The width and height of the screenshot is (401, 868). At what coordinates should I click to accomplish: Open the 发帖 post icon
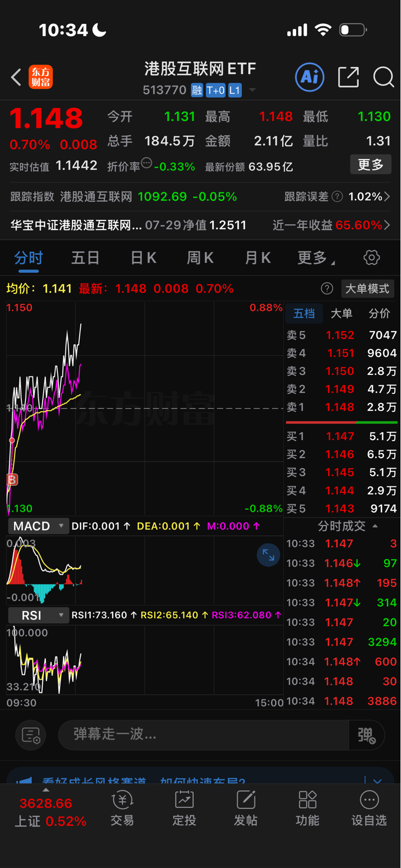point(246,809)
